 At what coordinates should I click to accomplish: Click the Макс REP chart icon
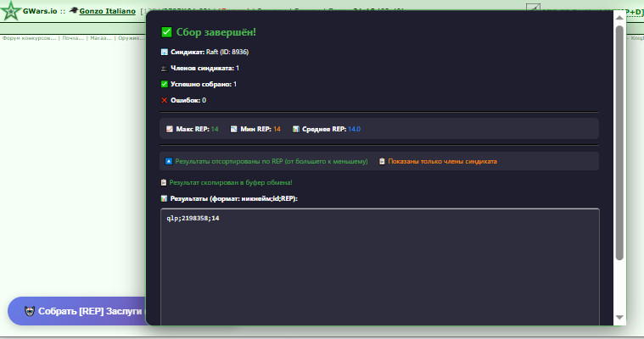[169, 129]
